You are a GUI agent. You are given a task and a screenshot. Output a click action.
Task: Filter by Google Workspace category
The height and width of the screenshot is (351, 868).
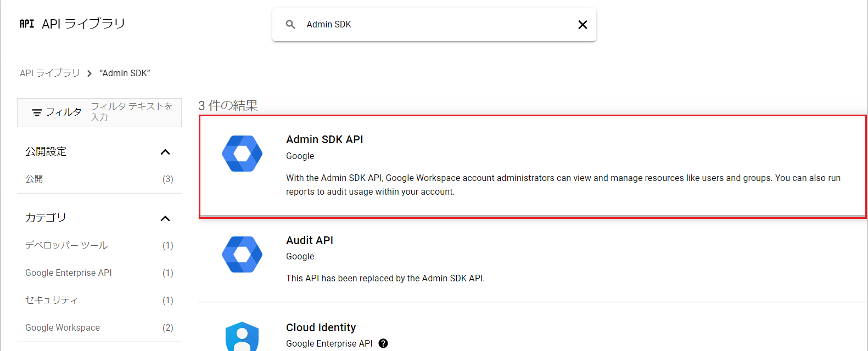point(63,327)
